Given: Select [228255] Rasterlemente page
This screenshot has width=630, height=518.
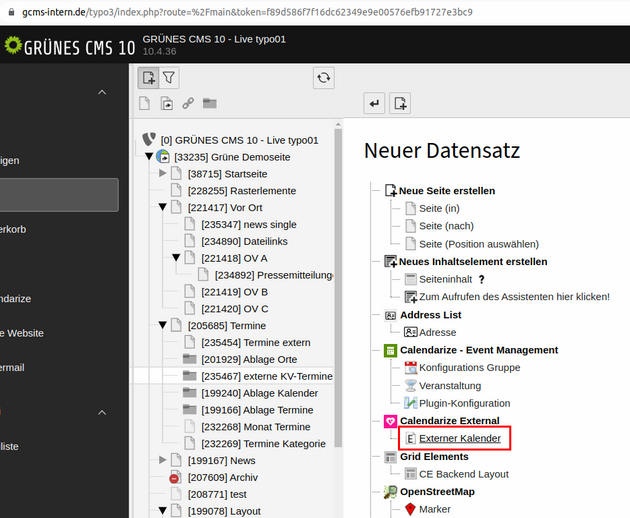Looking at the screenshot, I should click(x=242, y=190).
